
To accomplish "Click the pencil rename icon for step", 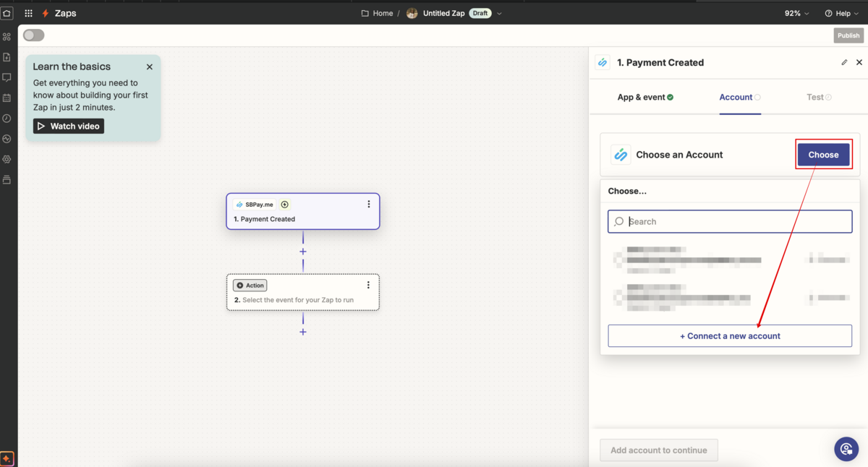I will click(844, 62).
